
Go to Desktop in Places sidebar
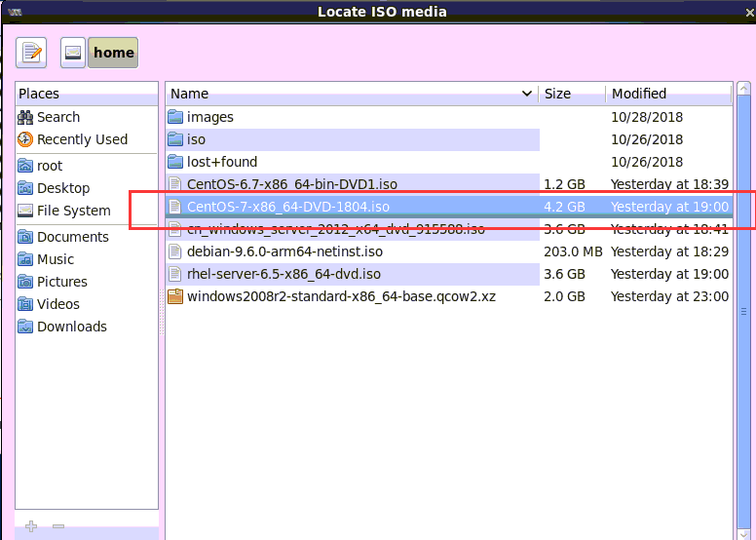[63, 188]
